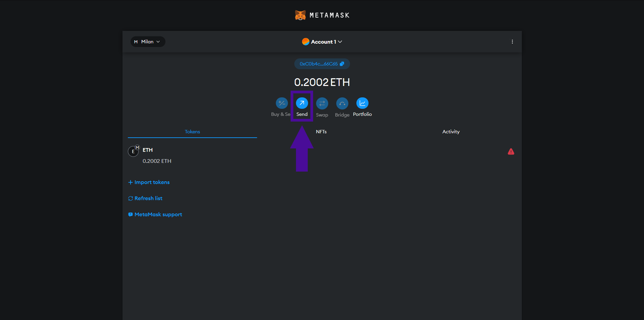Click the red warning triangle icon
This screenshot has height=320, width=644.
pyautogui.click(x=511, y=152)
